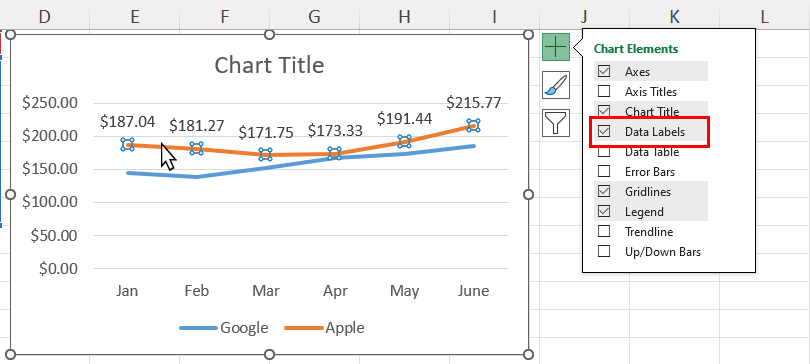The width and height of the screenshot is (810, 364).
Task: Click the green Chart Elements plus button
Action: click(556, 47)
